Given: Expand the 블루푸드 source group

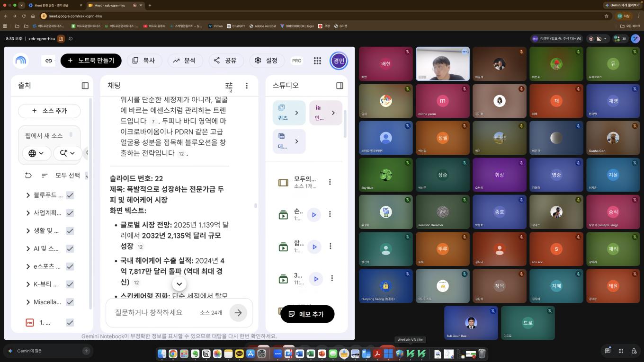Looking at the screenshot, I should pyautogui.click(x=28, y=195).
